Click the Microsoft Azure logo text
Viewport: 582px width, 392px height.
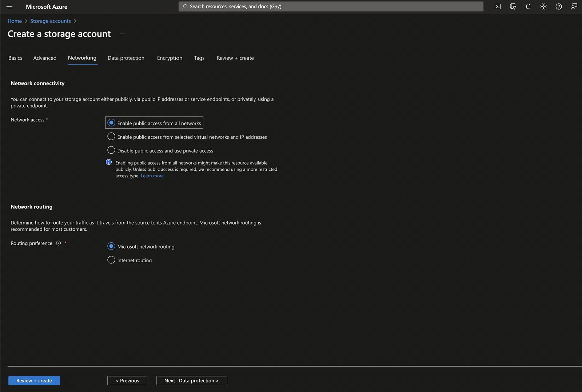[47, 7]
